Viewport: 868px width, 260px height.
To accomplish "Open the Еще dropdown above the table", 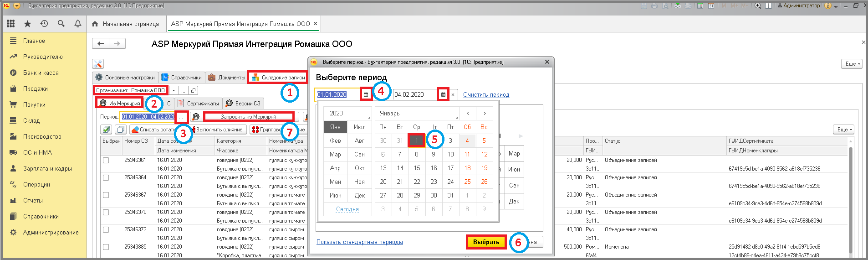I will (x=843, y=130).
